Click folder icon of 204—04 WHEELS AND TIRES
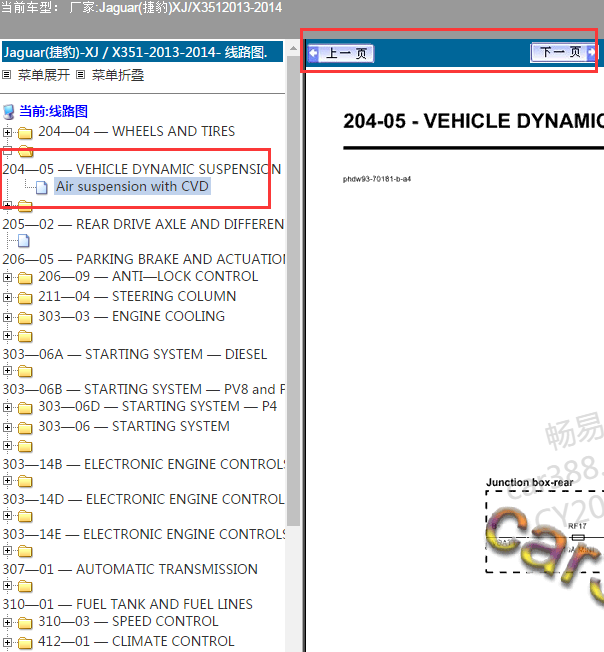This screenshot has width=604, height=652. [25, 133]
